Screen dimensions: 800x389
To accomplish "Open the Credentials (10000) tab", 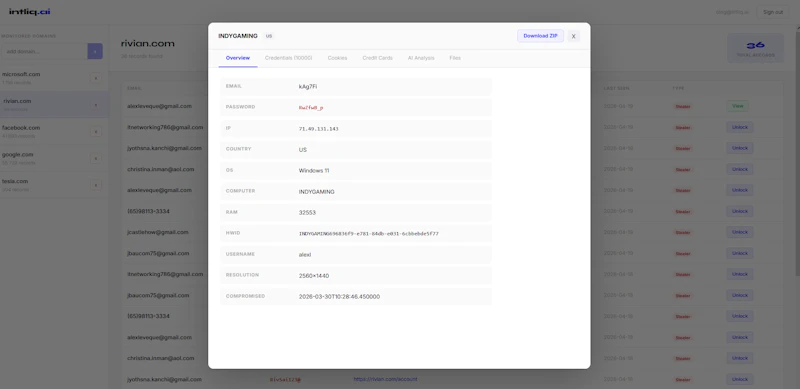I will point(288,58).
